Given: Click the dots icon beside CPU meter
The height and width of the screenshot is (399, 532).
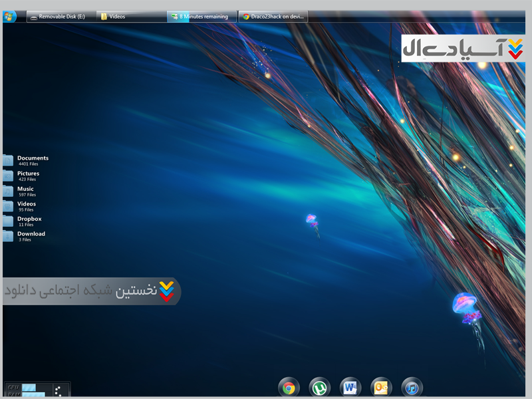Looking at the screenshot, I should [x=58, y=390].
